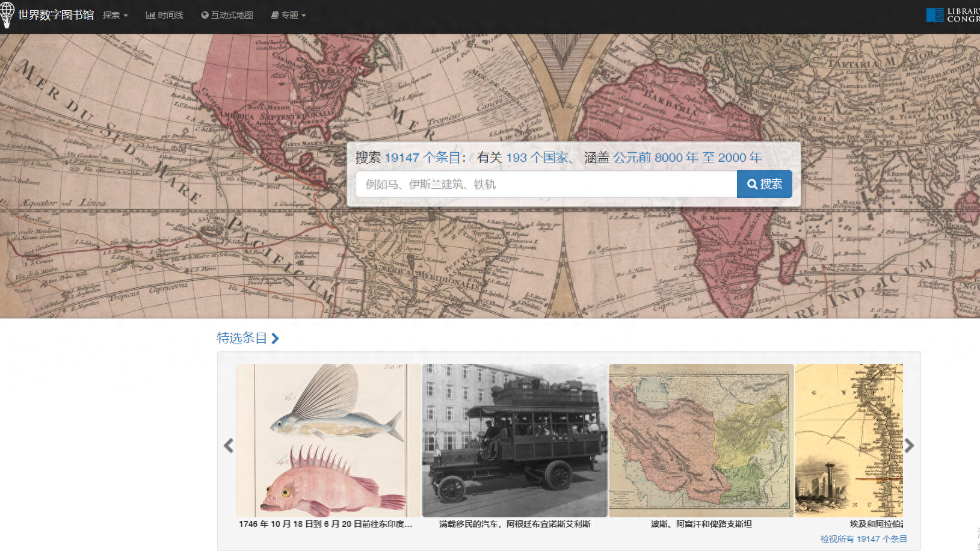Click caption 满载移民的汽车，阿根廷布宜诺斯艾利斯
The width and height of the screenshot is (980, 551).
[515, 524]
